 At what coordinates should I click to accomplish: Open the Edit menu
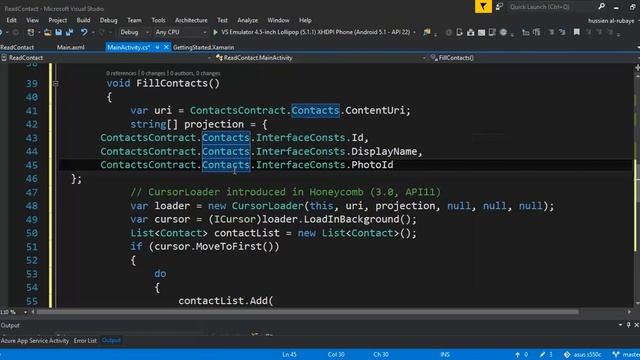(11, 20)
